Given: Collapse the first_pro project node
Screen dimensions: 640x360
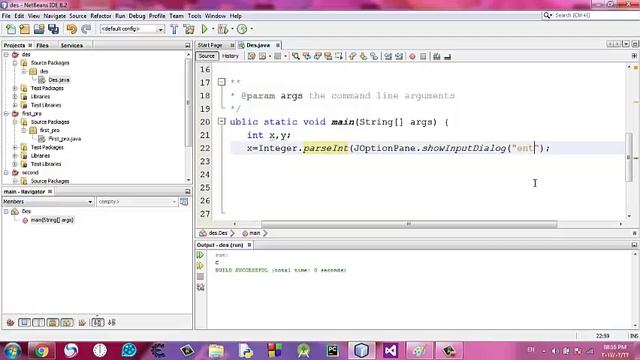Looking at the screenshot, I should pos(6,113).
